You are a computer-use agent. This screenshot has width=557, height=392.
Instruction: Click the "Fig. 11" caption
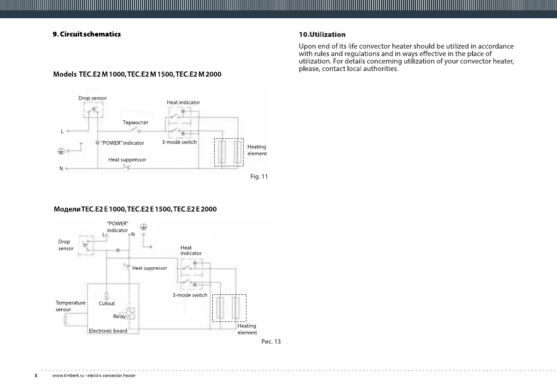(x=259, y=177)
